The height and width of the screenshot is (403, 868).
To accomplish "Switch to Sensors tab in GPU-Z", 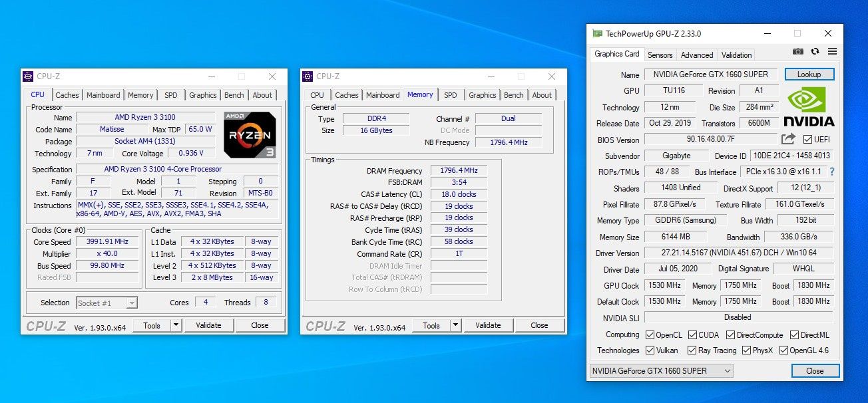I will pos(660,55).
